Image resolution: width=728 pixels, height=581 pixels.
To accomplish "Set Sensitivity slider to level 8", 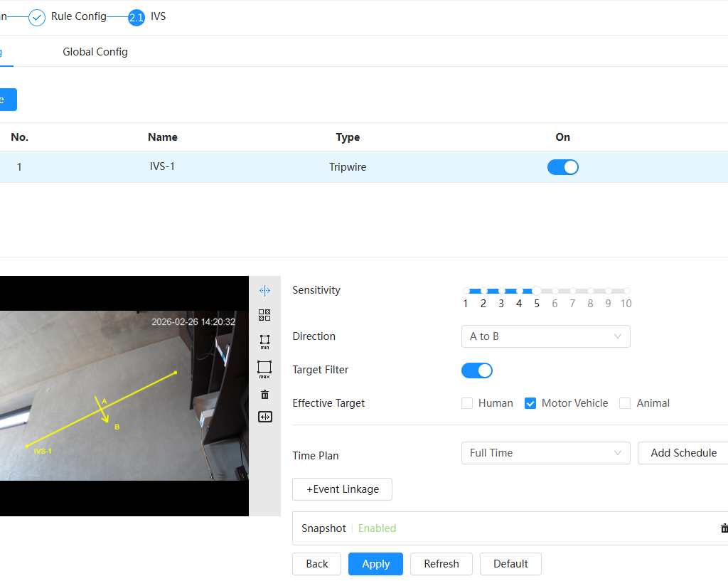I will coord(591,291).
